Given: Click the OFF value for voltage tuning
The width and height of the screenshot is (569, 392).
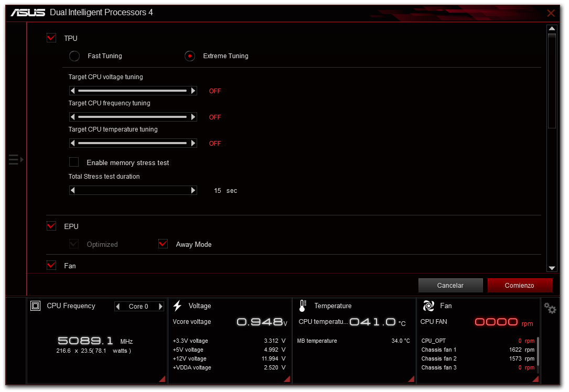Looking at the screenshot, I should click(x=215, y=91).
